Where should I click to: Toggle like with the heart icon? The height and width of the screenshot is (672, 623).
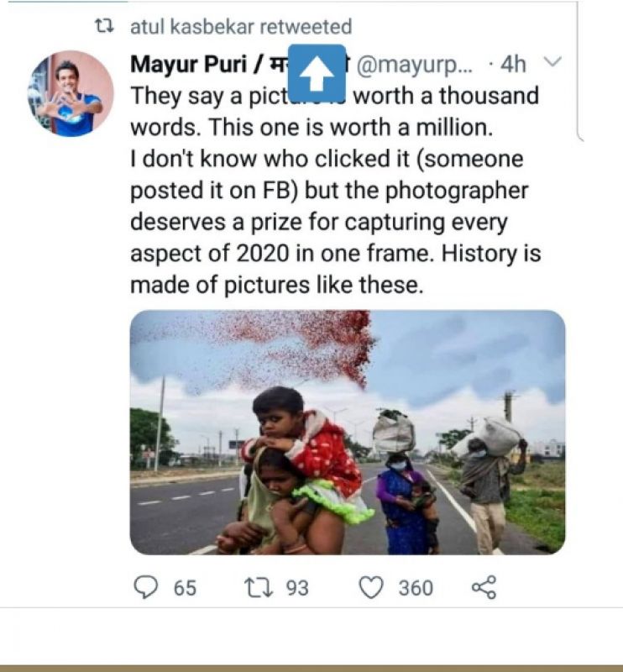click(x=371, y=588)
